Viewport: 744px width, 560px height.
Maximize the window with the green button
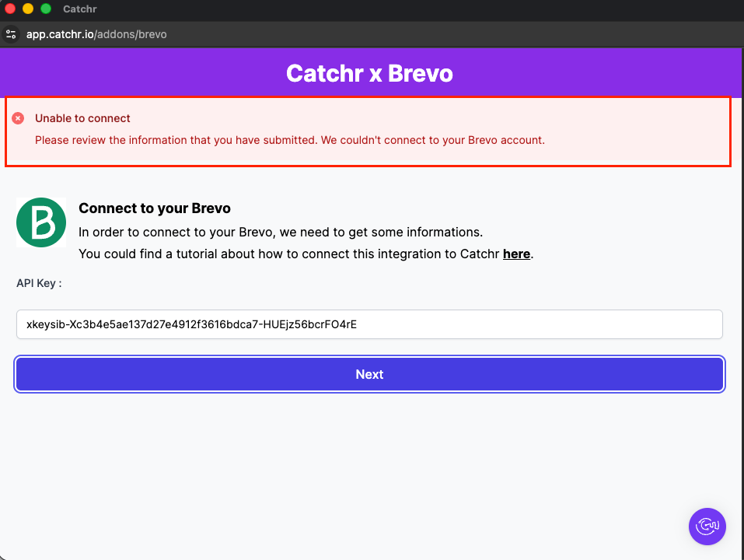[46, 9]
